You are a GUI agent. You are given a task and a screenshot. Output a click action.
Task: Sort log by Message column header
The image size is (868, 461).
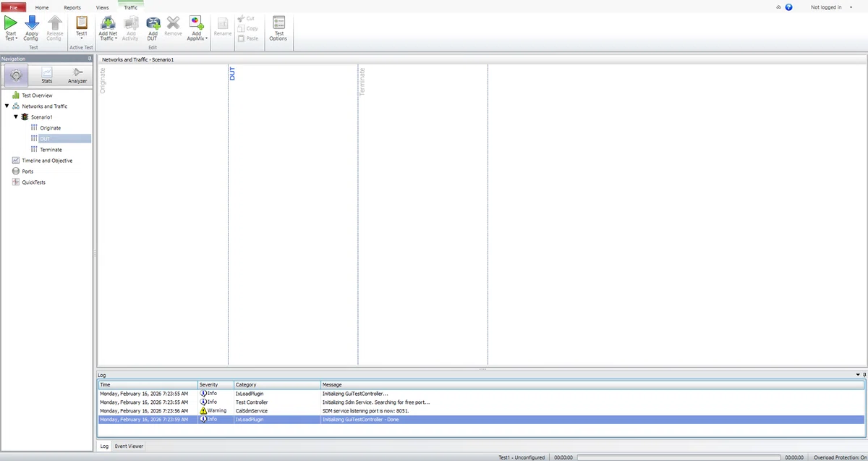pyautogui.click(x=592, y=384)
